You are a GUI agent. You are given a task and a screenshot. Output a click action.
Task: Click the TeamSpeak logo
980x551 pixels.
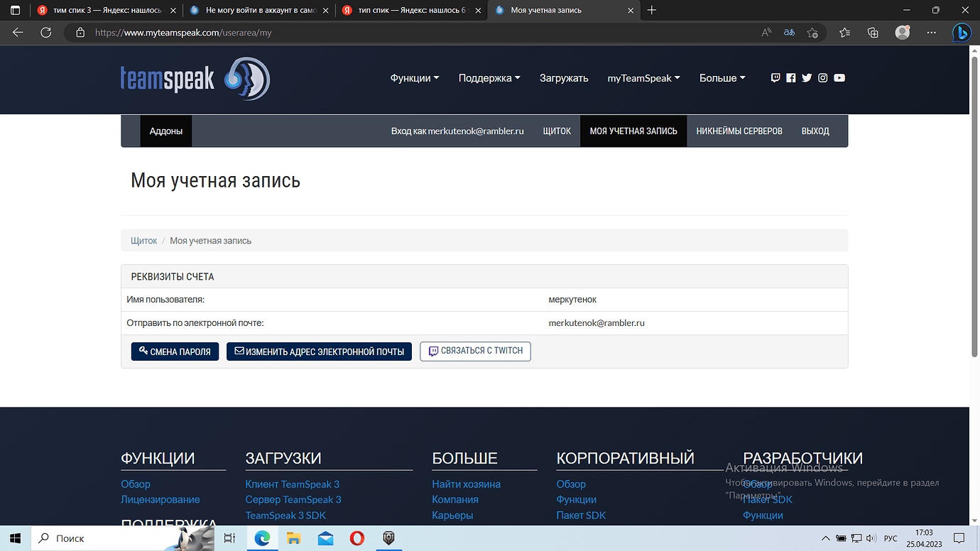(195, 79)
